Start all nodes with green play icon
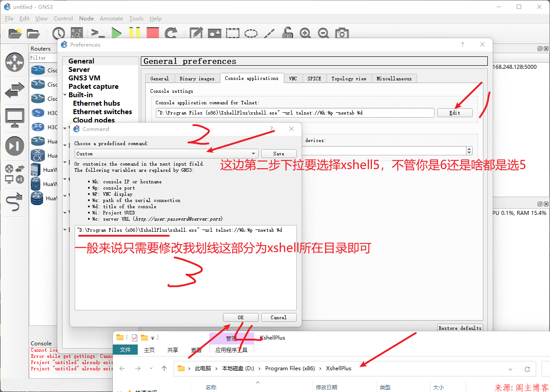This screenshot has height=392, width=550. point(117,33)
